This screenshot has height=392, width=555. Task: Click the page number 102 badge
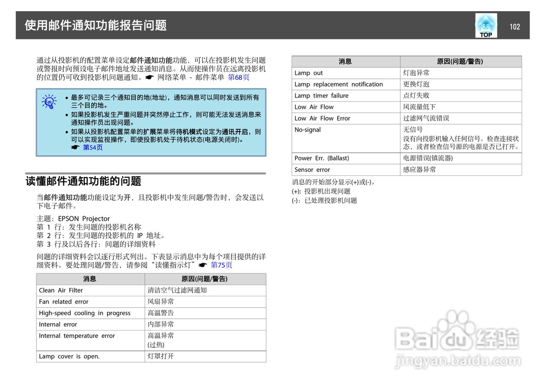point(515,26)
